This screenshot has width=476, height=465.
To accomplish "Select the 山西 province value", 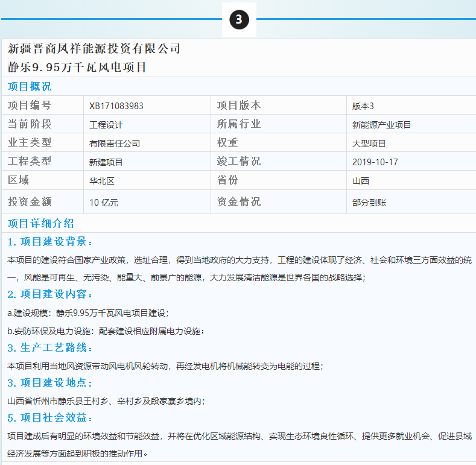I will (x=360, y=181).
